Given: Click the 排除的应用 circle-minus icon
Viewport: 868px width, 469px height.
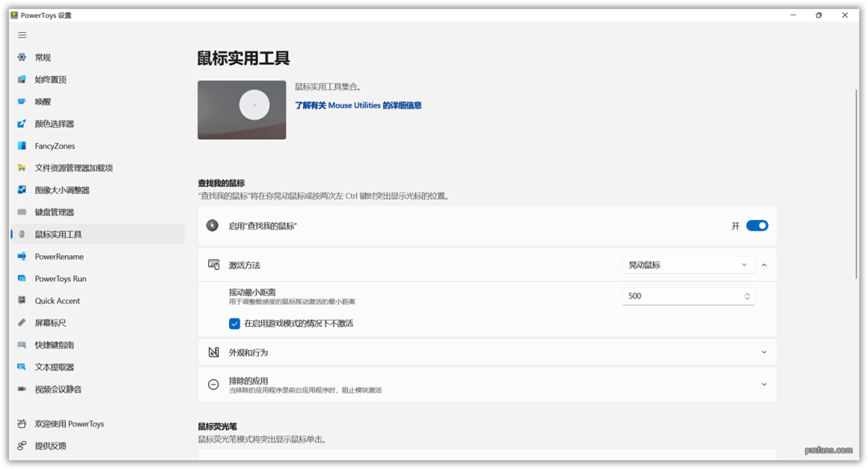Looking at the screenshot, I should pyautogui.click(x=214, y=385).
